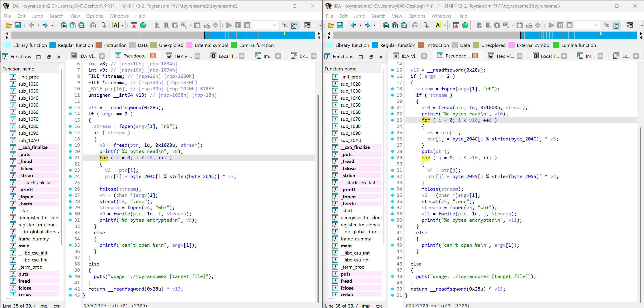Click green circle icon in toyransome2 toolbar

coord(143,25)
